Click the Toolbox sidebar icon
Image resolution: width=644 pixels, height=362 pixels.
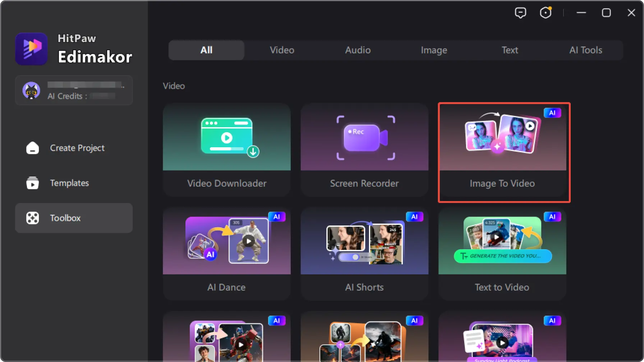tap(32, 218)
